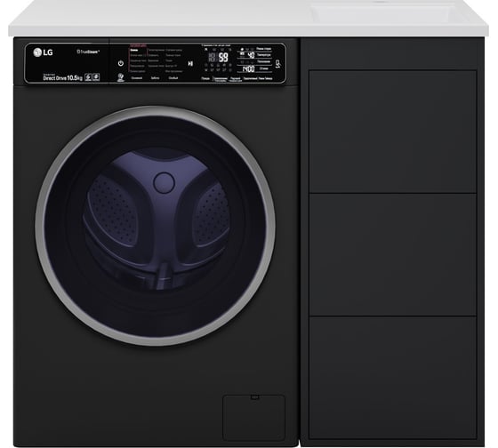Click the Direct Drive 10.5kg label
The image size is (498, 448).
(62, 78)
